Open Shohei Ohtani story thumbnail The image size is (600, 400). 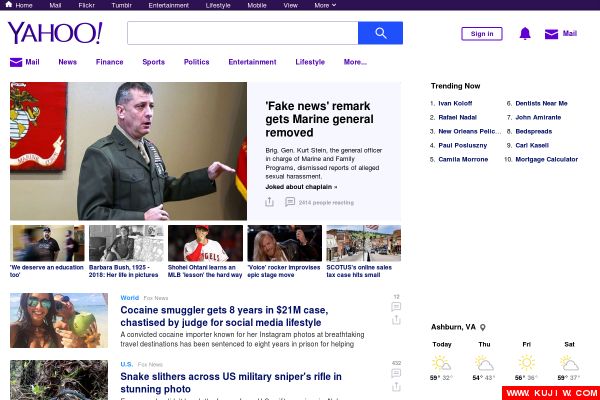point(205,243)
